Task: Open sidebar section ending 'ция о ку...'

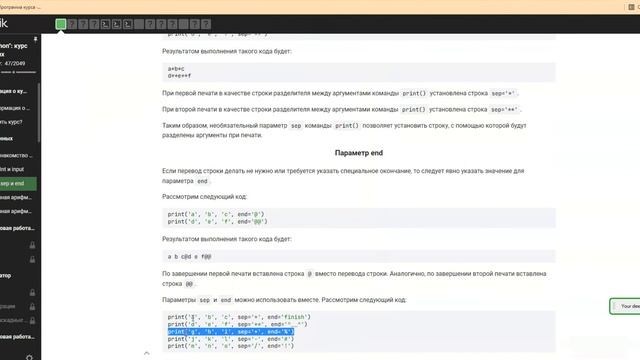Action: pyautogui.click(x=14, y=91)
